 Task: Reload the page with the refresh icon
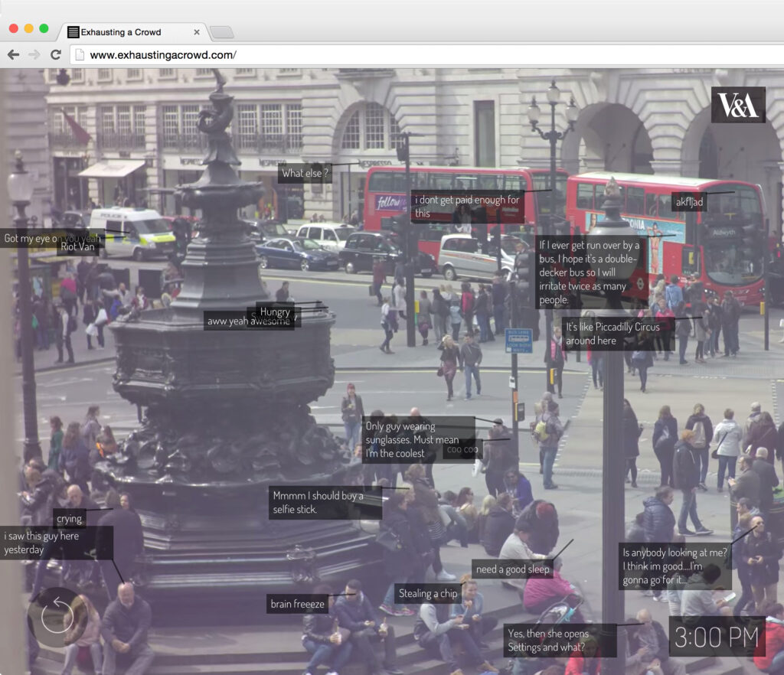point(55,54)
